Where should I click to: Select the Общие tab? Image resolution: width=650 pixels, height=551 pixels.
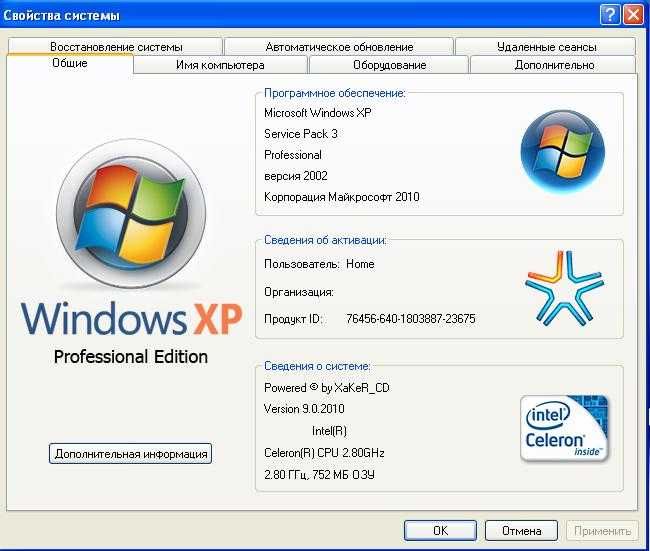click(70, 63)
